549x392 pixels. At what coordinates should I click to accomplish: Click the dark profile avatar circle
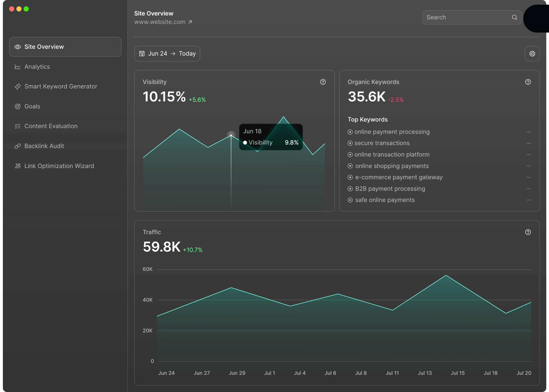[536, 18]
